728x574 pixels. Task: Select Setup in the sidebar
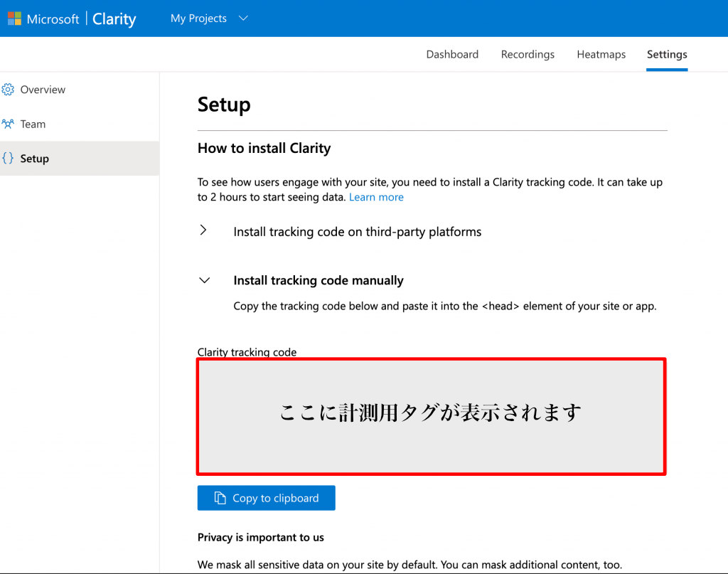click(80, 159)
